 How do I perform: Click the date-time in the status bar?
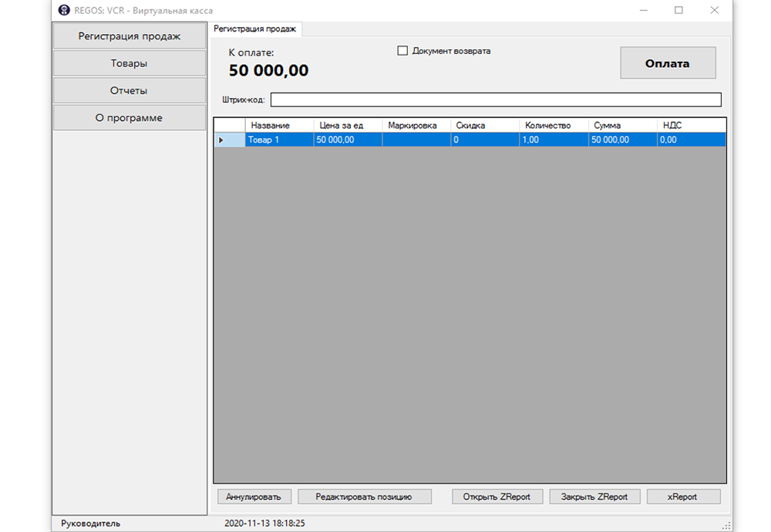264,524
